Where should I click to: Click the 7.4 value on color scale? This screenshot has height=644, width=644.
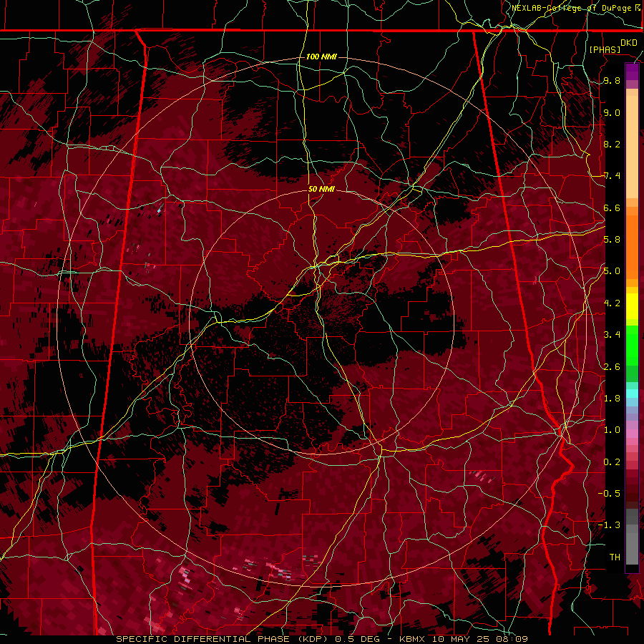[x=612, y=176]
